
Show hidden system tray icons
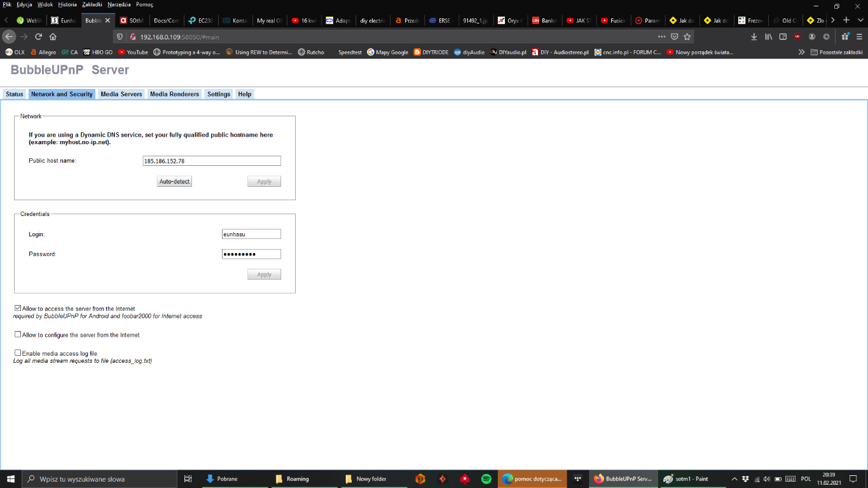(x=734, y=478)
